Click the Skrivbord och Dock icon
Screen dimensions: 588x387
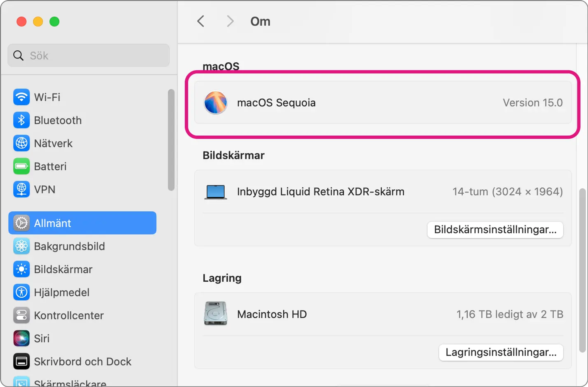coord(21,361)
